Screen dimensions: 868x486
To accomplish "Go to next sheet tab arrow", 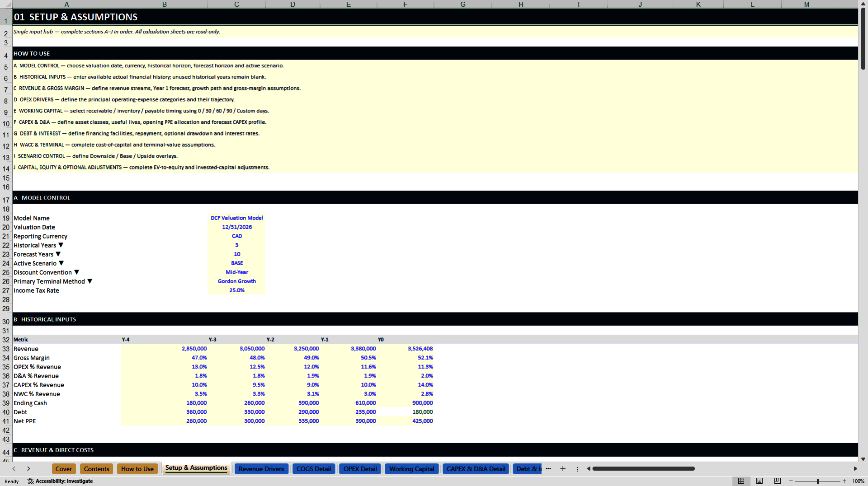I will coord(28,469).
